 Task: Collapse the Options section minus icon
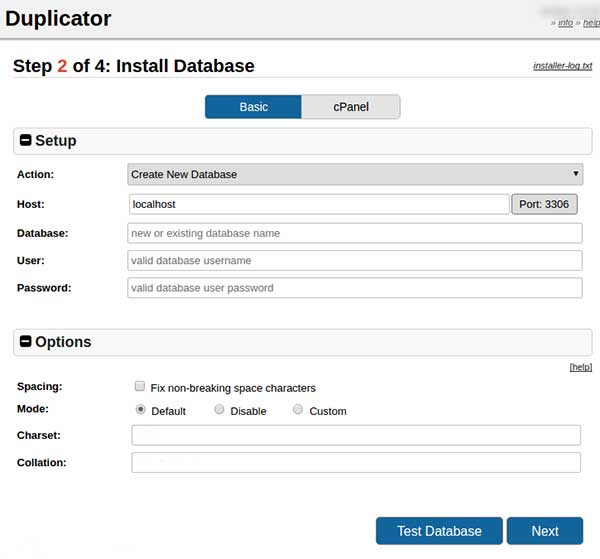point(25,341)
